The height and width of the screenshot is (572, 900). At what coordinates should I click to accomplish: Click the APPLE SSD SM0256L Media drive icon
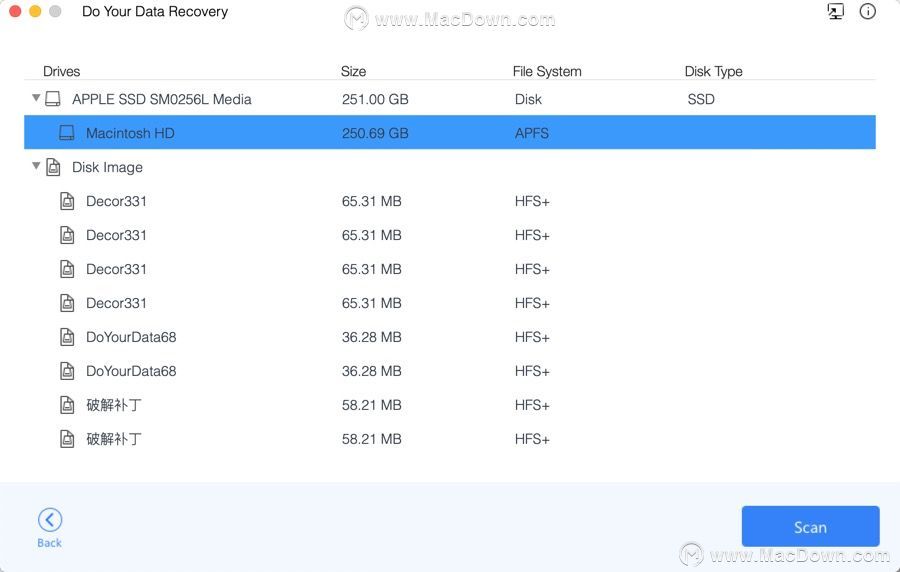pyautogui.click(x=53, y=99)
